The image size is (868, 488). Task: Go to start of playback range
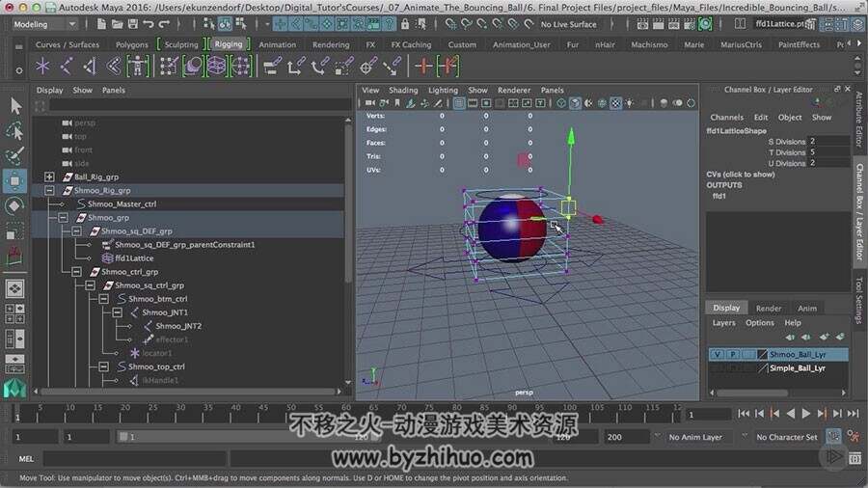coord(744,414)
